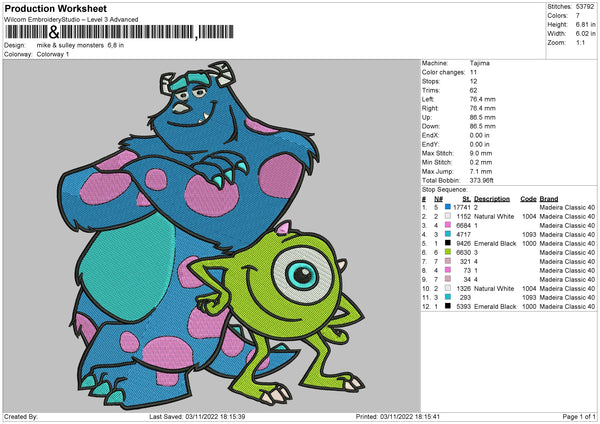Click the black swatch in stop 5 row

(448, 243)
